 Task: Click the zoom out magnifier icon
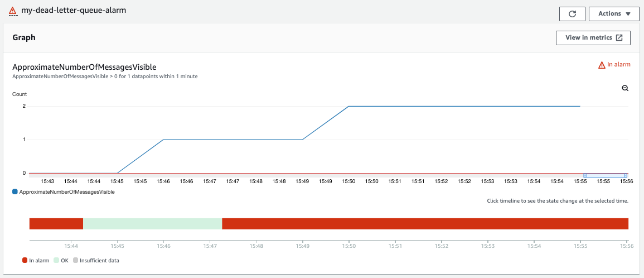click(625, 88)
